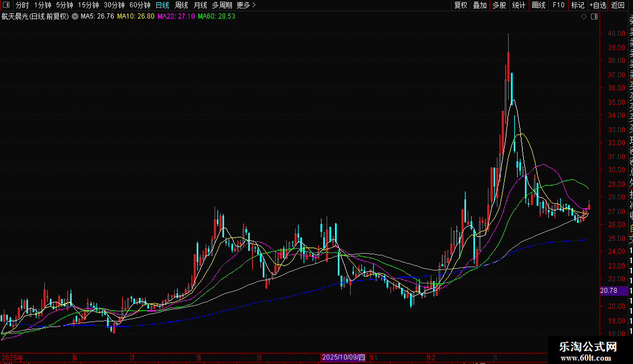Image resolution: width=633 pixels, height=364 pixels.
Task: Click the 18.00 price axis label
Action: (616, 333)
